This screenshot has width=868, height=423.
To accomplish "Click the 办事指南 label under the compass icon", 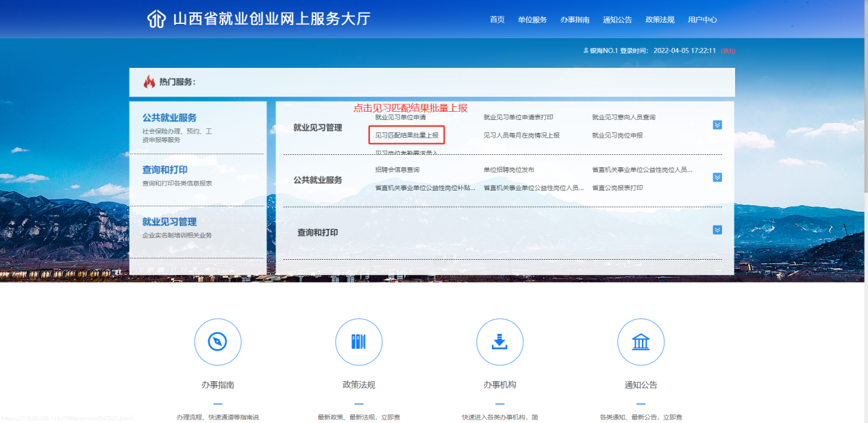I will click(x=218, y=385).
